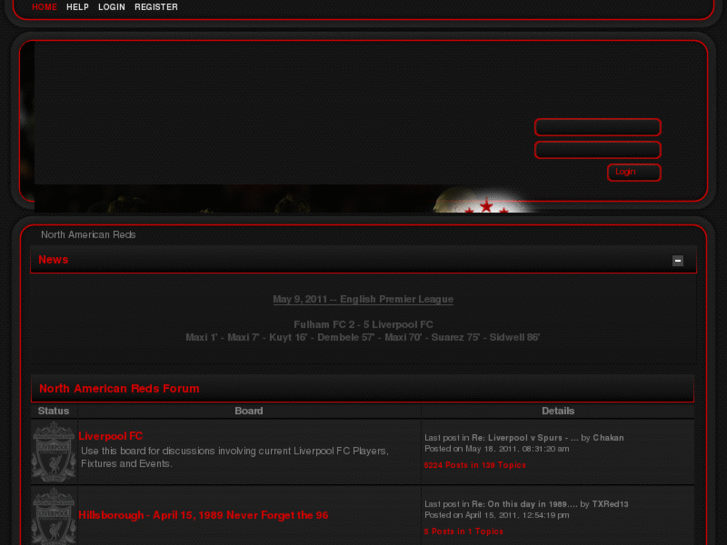Click the Login button in the header
The width and height of the screenshot is (727, 545).
coord(634,172)
